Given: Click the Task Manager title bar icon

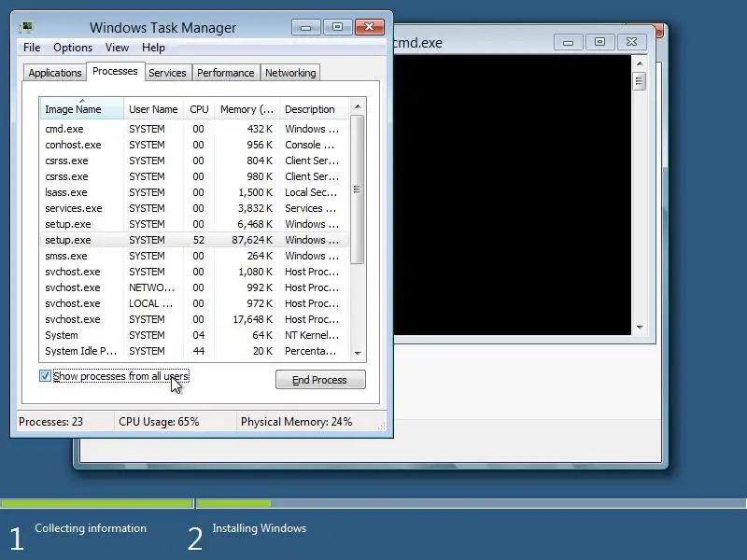Looking at the screenshot, I should 26,27.
